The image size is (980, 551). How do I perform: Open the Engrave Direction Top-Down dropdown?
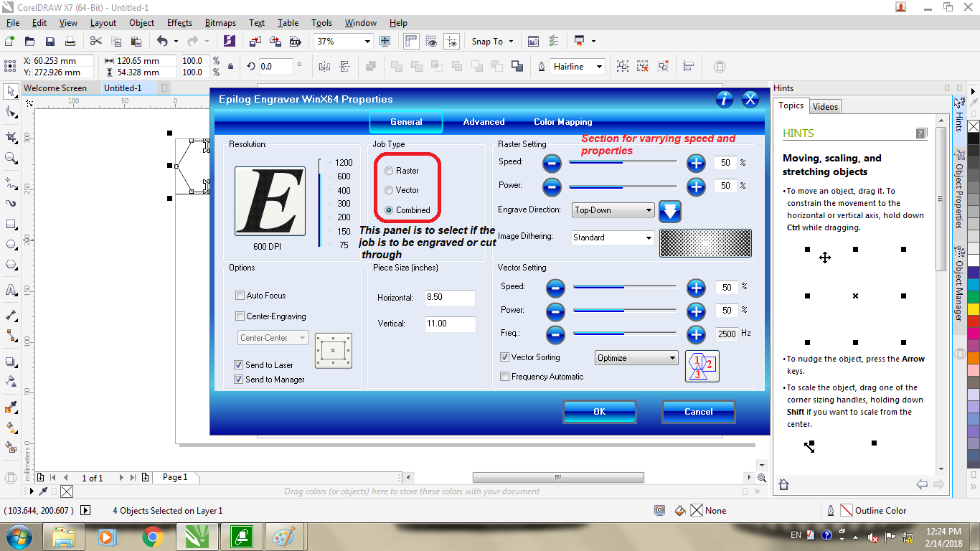tap(613, 210)
